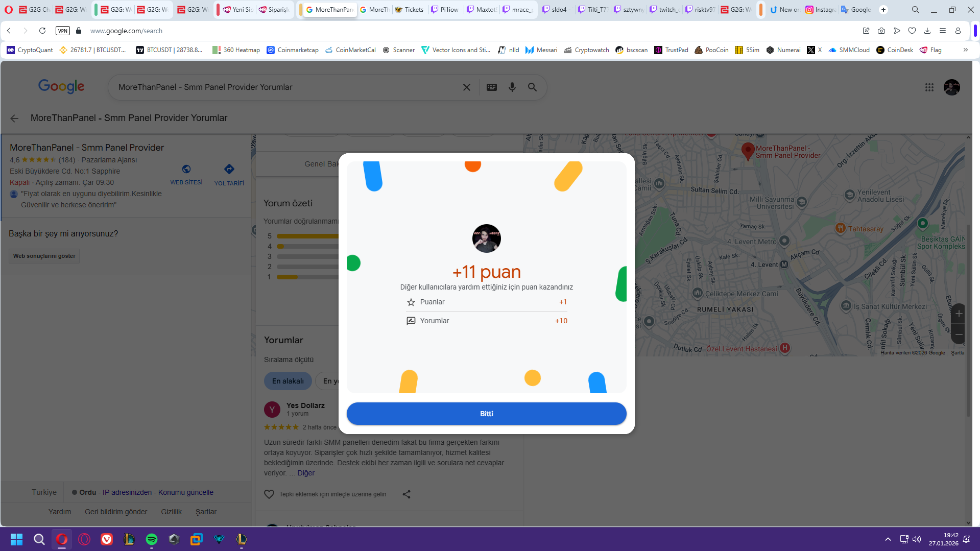This screenshot has height=551, width=980.
Task: Open Windows Start menu
Action: click(x=16, y=539)
